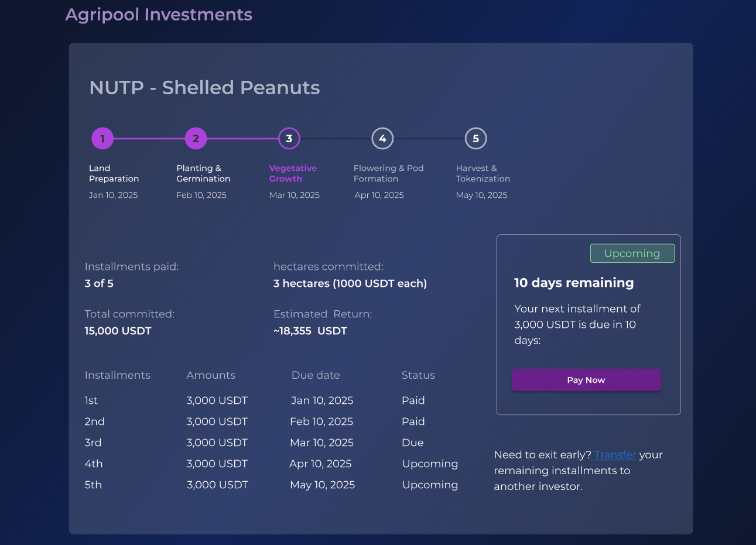756x545 pixels.
Task: Click the green Upcoming status badge
Action: 632,253
